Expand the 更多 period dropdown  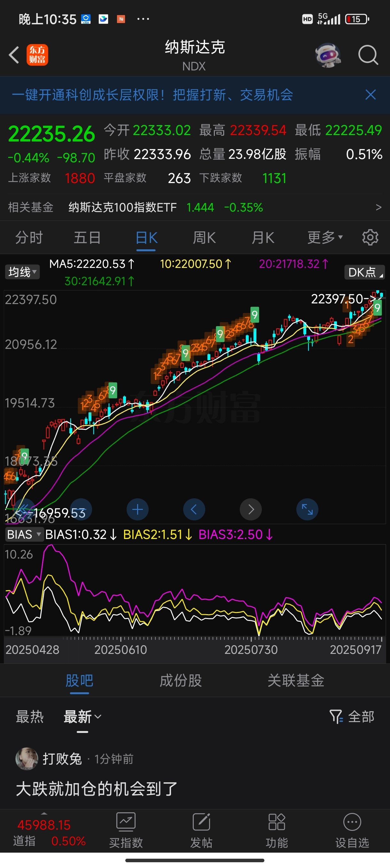(x=325, y=238)
